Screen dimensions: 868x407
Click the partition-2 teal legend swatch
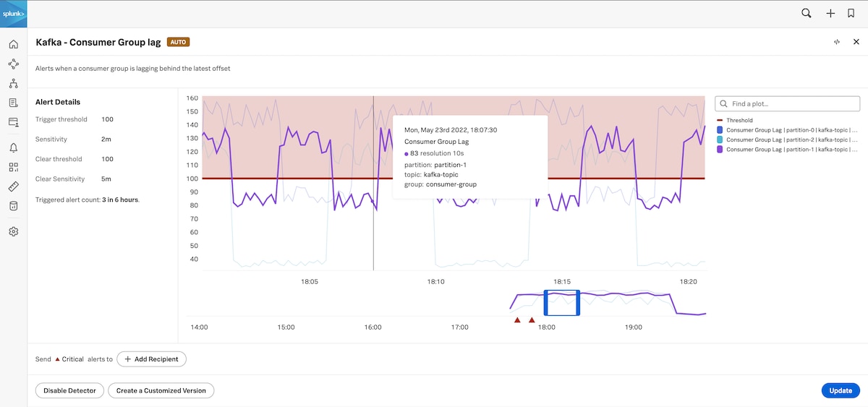click(720, 140)
